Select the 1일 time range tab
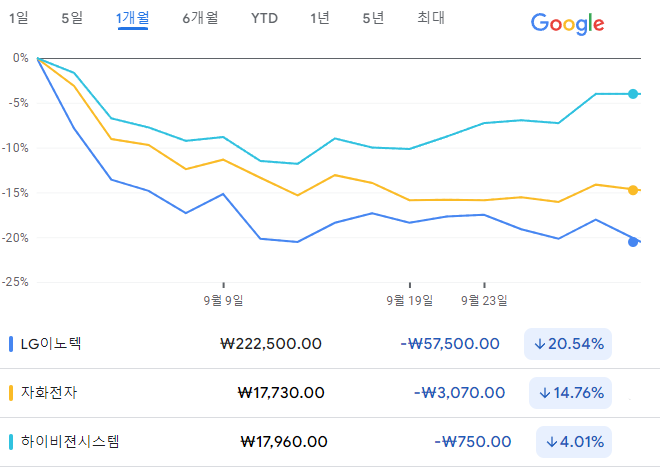Viewport: 668px width, 472px height. tap(18, 18)
